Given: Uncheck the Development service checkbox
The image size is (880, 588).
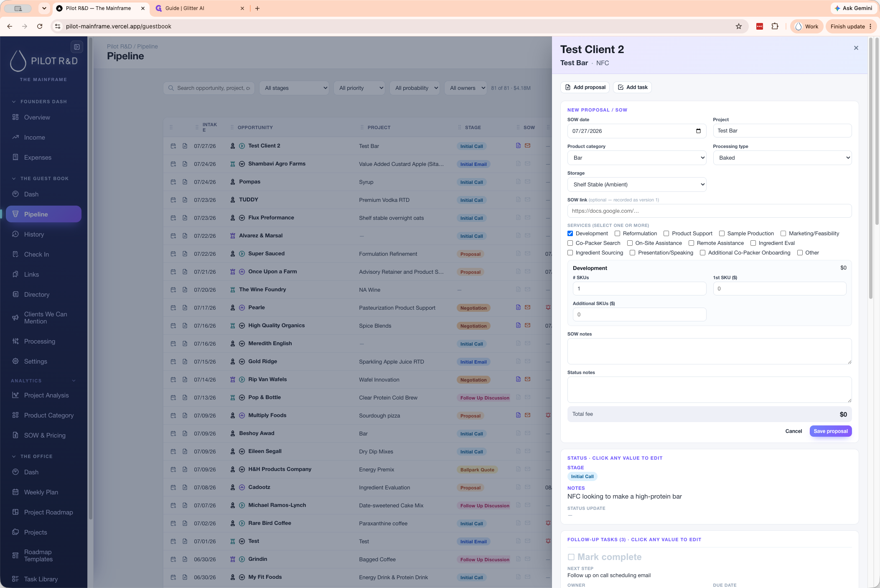Looking at the screenshot, I should coord(570,234).
